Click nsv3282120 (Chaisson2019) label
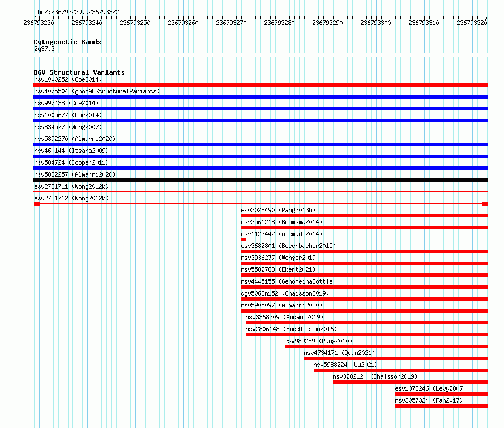The height and width of the screenshot is (428, 504). click(x=375, y=376)
